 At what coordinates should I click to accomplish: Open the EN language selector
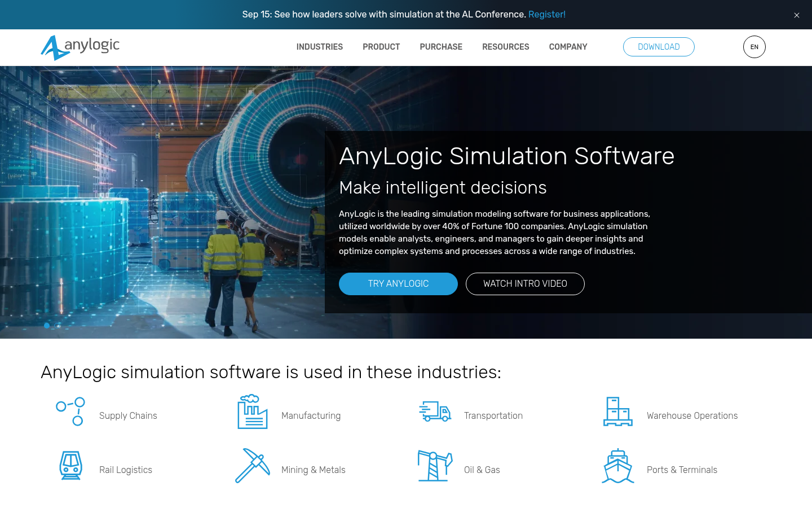(x=754, y=47)
